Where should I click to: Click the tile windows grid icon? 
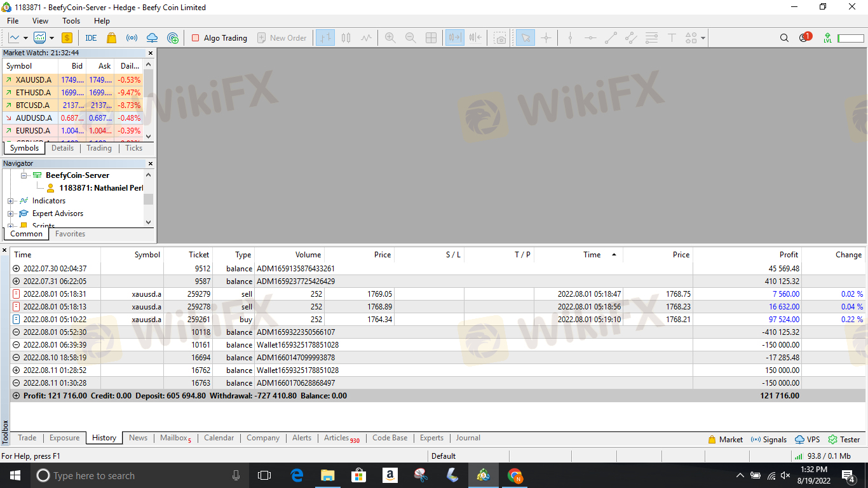tap(431, 38)
